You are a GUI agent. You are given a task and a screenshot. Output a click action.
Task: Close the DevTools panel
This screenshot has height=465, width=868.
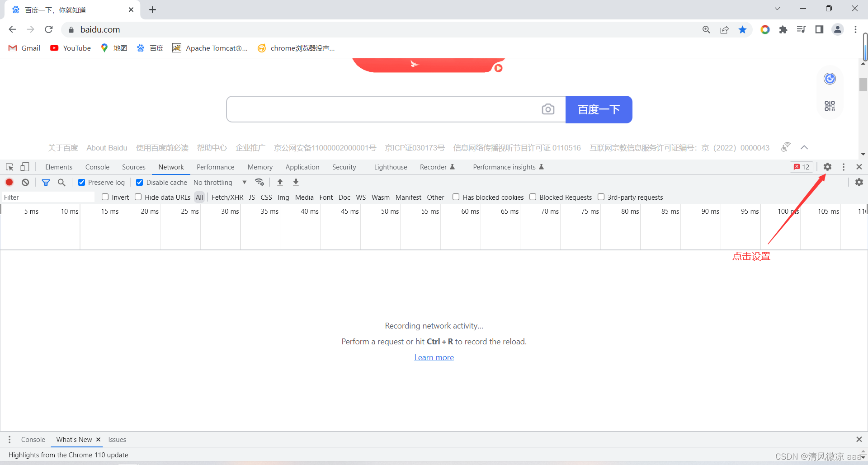[x=859, y=167]
